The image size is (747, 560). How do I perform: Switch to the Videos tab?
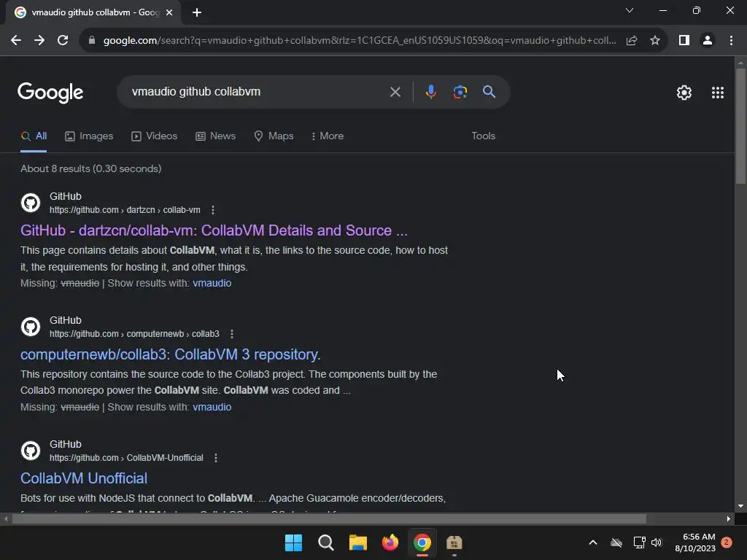point(154,136)
